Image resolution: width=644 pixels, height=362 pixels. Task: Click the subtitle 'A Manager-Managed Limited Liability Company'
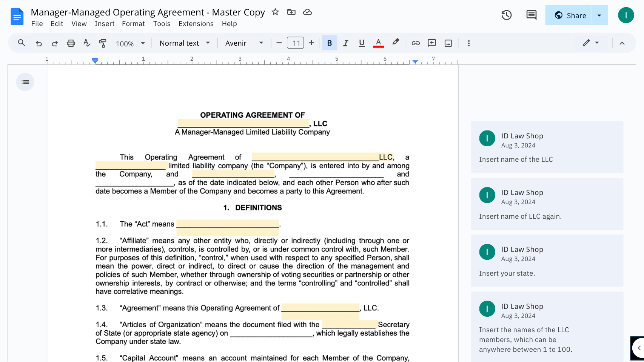click(252, 132)
